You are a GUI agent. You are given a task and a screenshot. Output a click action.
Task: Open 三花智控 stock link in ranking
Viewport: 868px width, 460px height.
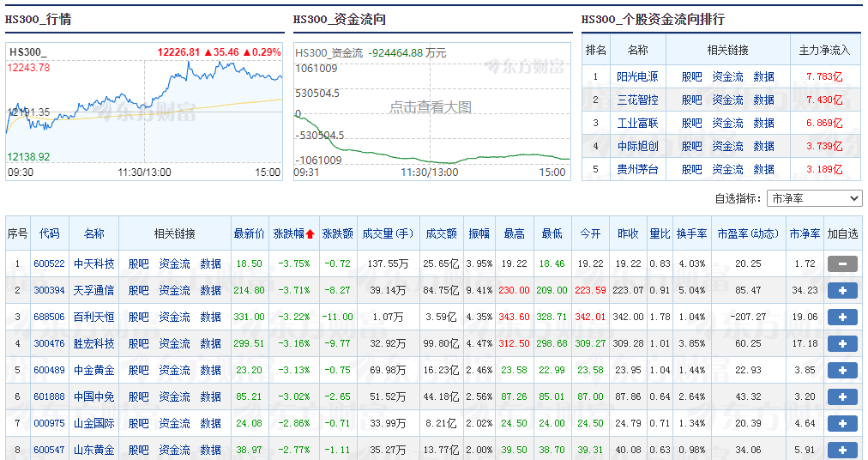coord(637,100)
